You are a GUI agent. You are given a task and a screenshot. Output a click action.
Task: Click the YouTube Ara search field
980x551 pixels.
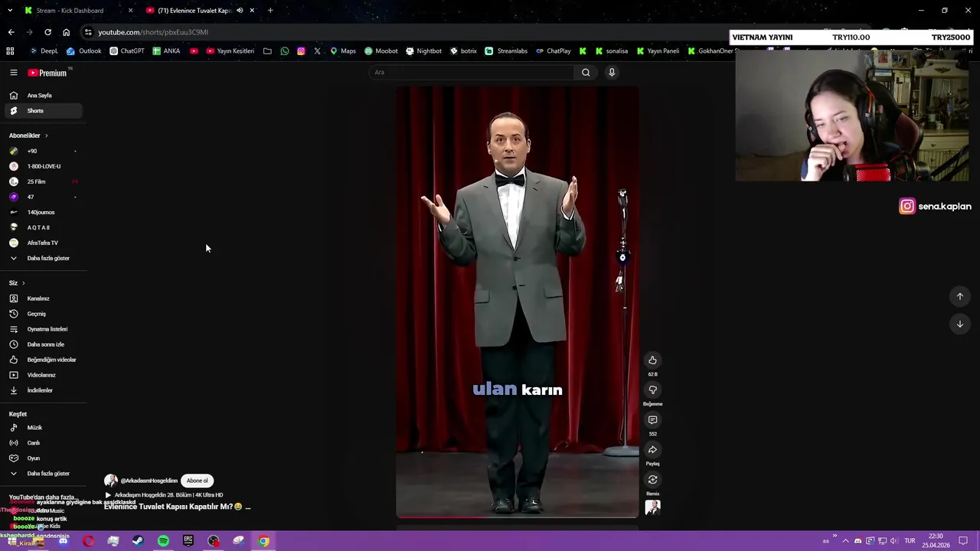pos(471,72)
